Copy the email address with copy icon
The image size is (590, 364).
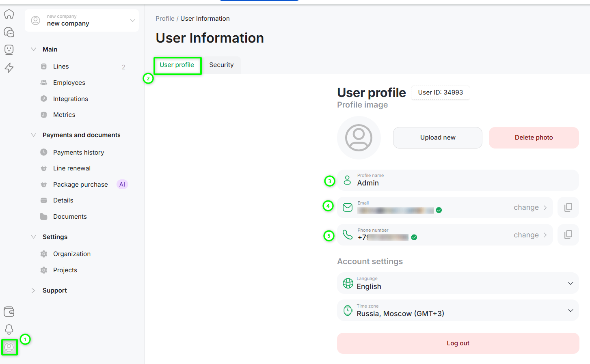[x=568, y=207]
